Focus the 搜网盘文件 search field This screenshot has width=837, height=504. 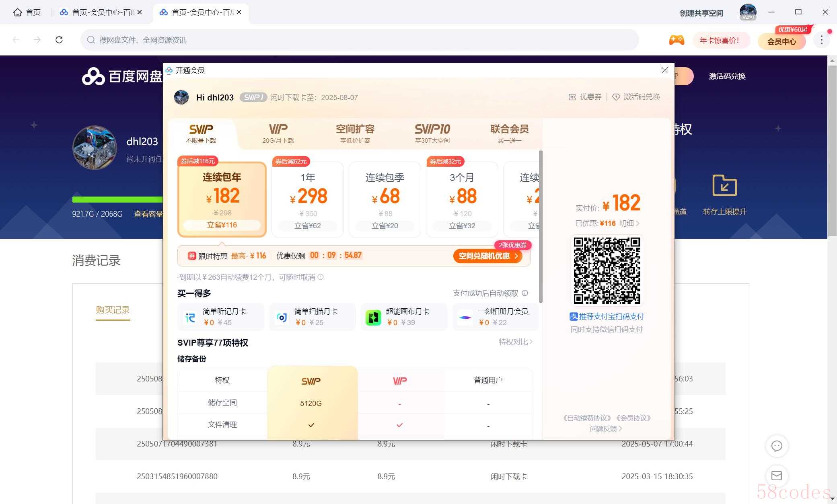tap(359, 40)
